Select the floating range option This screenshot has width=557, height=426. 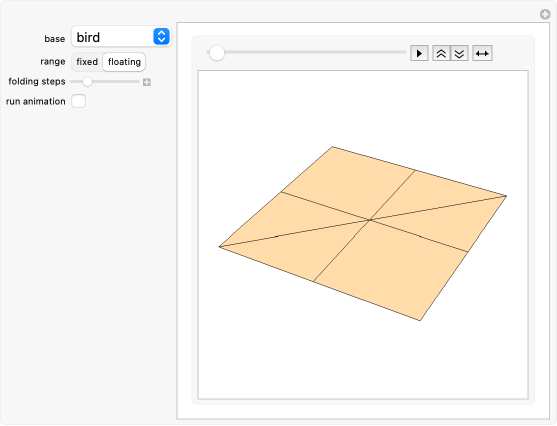tap(124, 62)
